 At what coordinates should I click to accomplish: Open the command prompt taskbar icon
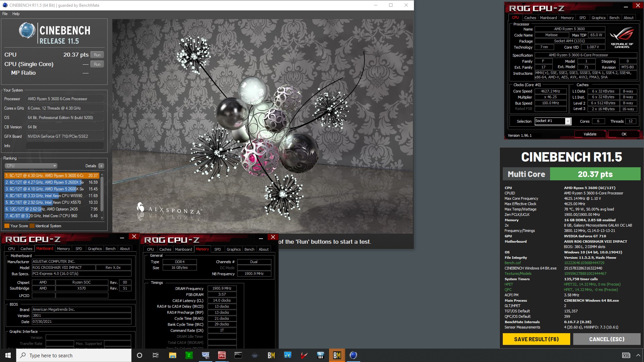(x=238, y=355)
